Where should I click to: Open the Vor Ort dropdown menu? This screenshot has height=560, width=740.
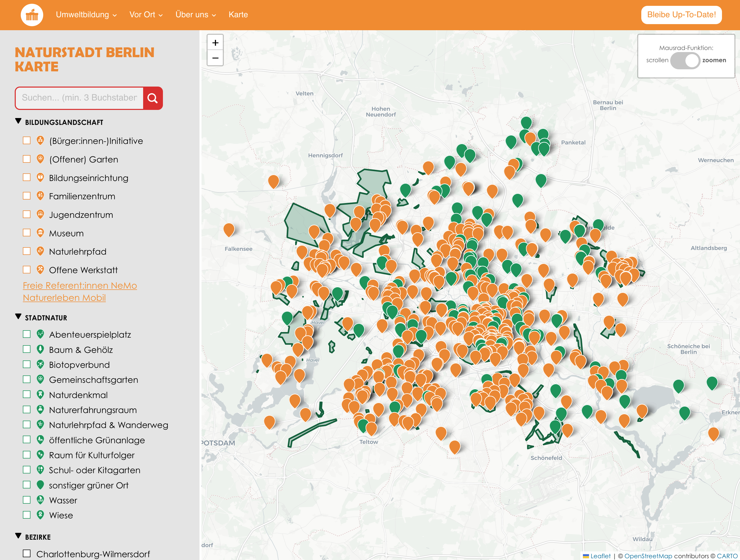(146, 15)
